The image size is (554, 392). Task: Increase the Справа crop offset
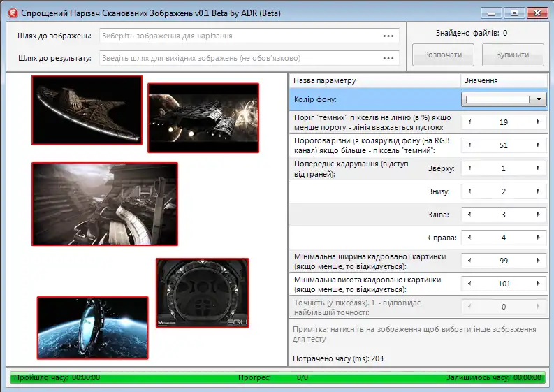pyautogui.click(x=538, y=238)
